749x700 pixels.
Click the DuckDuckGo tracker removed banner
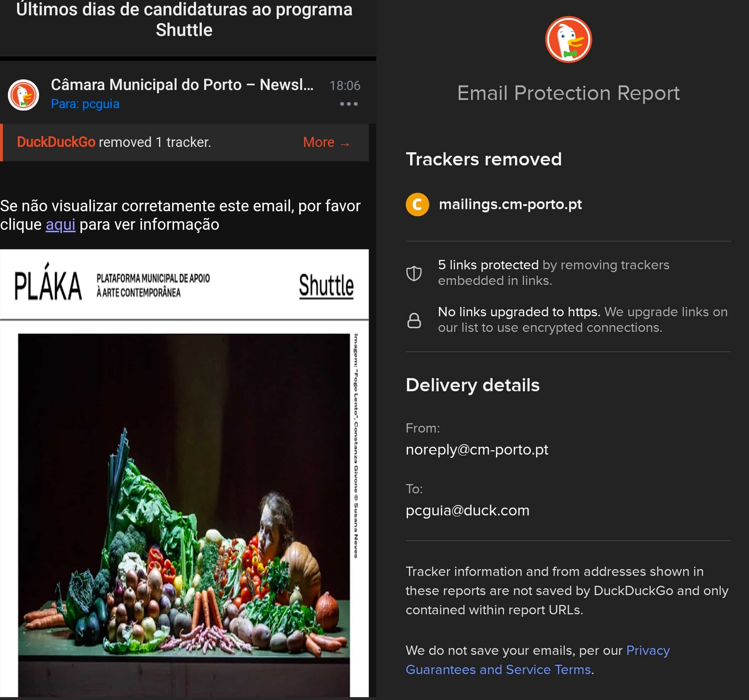tap(184, 142)
